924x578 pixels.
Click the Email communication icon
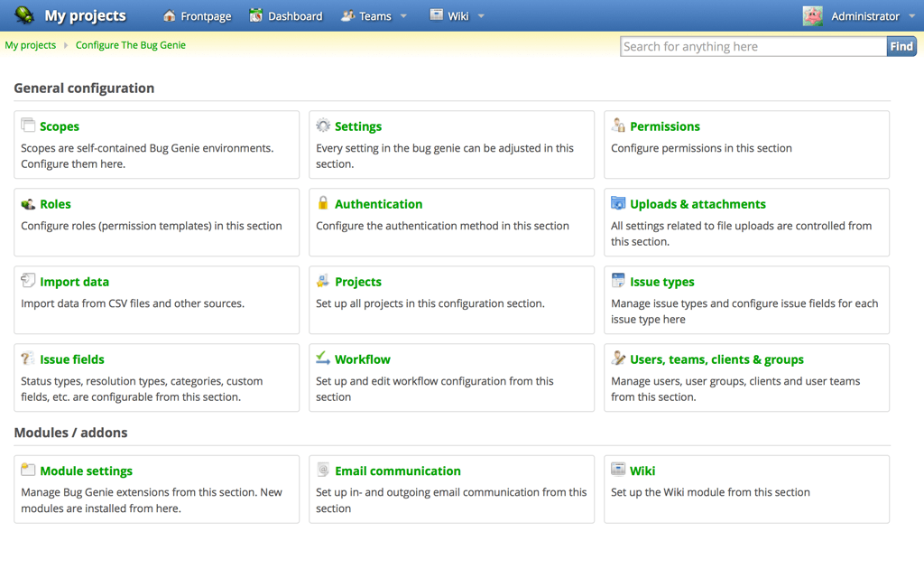point(323,470)
